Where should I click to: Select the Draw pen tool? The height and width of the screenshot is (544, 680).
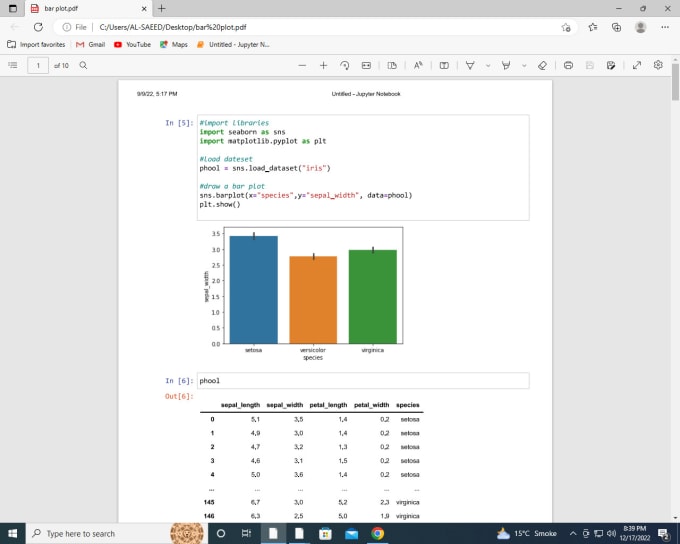pos(470,66)
